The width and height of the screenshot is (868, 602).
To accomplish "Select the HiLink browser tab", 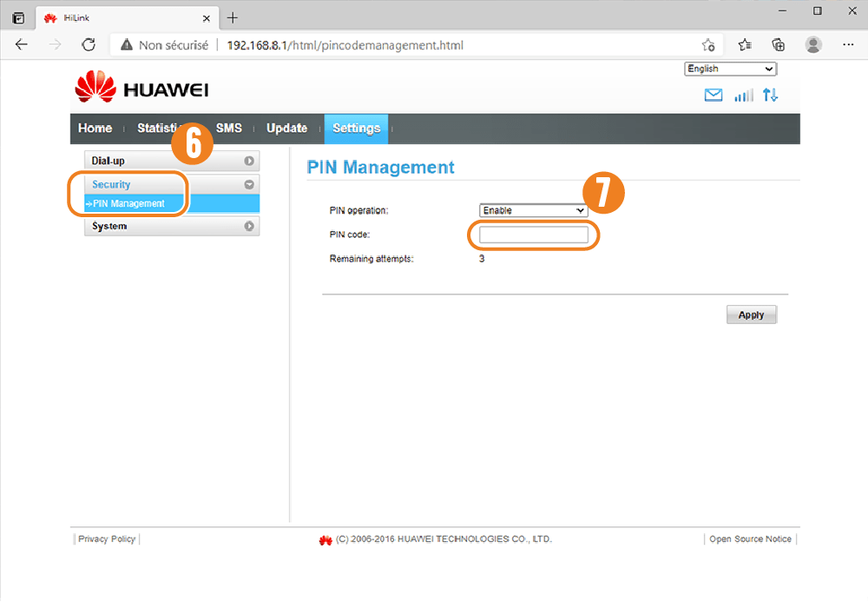I will click(x=128, y=18).
